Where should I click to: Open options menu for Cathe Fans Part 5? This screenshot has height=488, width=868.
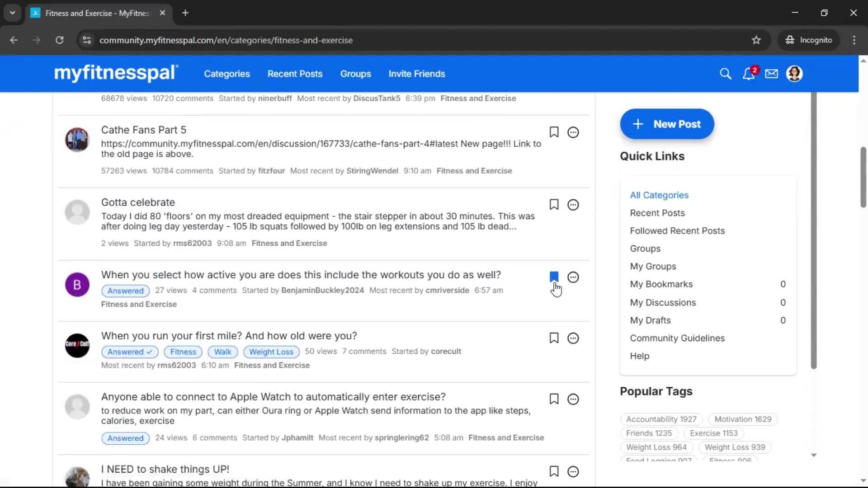(x=573, y=132)
